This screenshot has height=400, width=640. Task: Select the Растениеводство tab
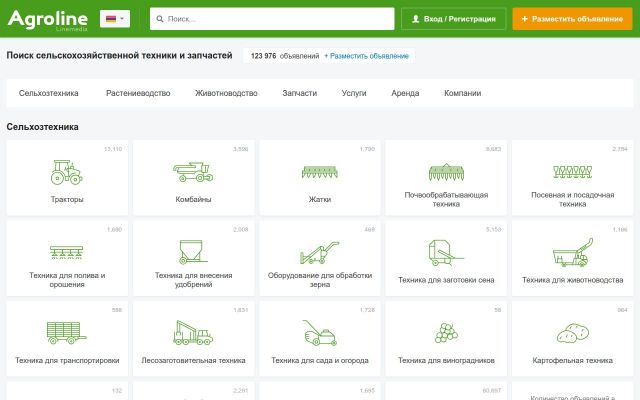[138, 93]
